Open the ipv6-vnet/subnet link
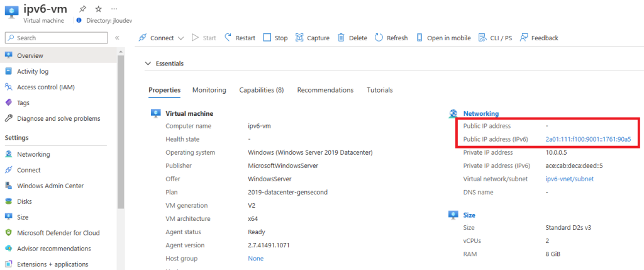644x270 pixels. pos(570,179)
